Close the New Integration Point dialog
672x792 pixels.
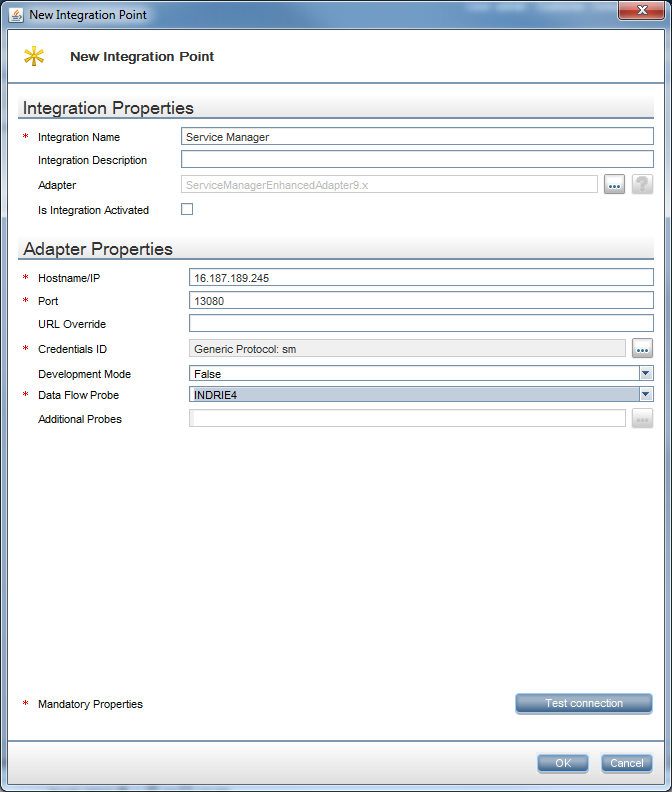(641, 10)
